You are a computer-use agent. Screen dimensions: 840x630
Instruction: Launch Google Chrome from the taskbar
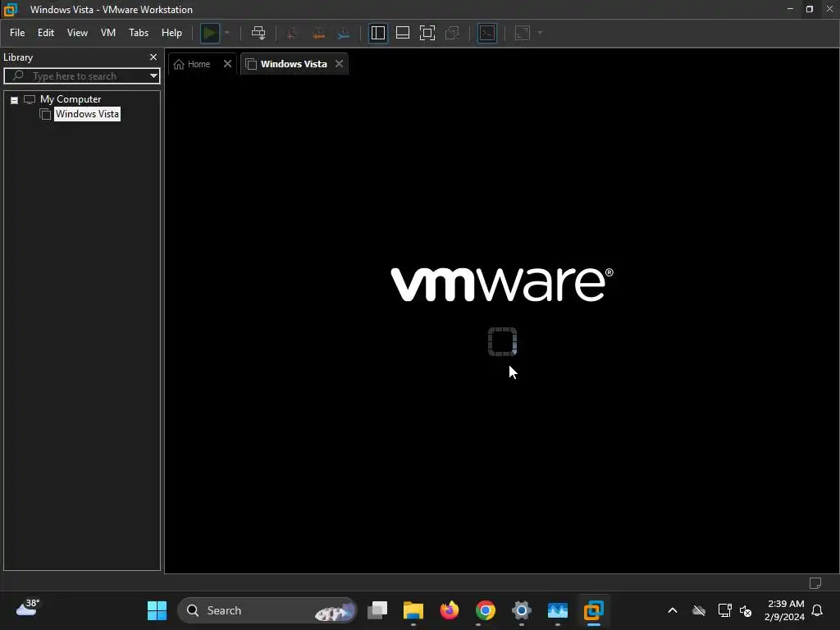[x=486, y=610]
